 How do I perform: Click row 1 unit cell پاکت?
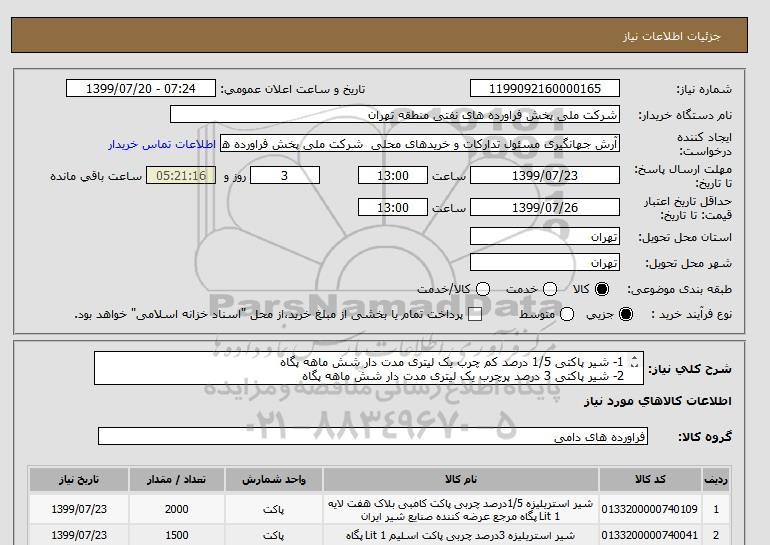coord(274,509)
